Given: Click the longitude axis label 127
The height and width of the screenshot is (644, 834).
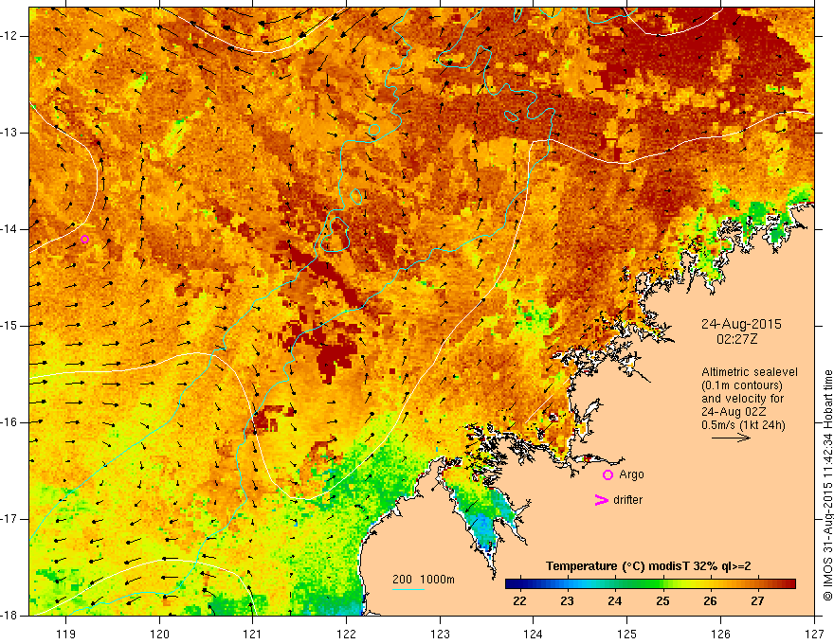Looking at the screenshot, I should point(814,634).
